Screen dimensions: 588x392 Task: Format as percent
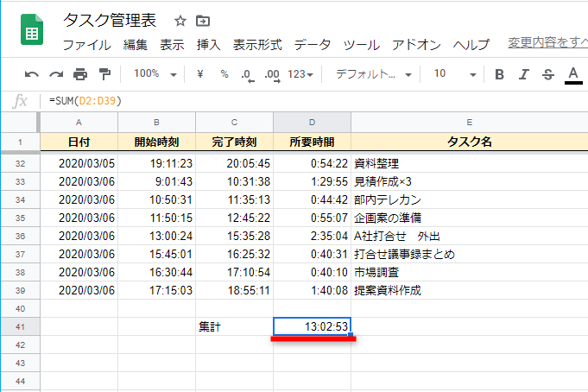(224, 74)
